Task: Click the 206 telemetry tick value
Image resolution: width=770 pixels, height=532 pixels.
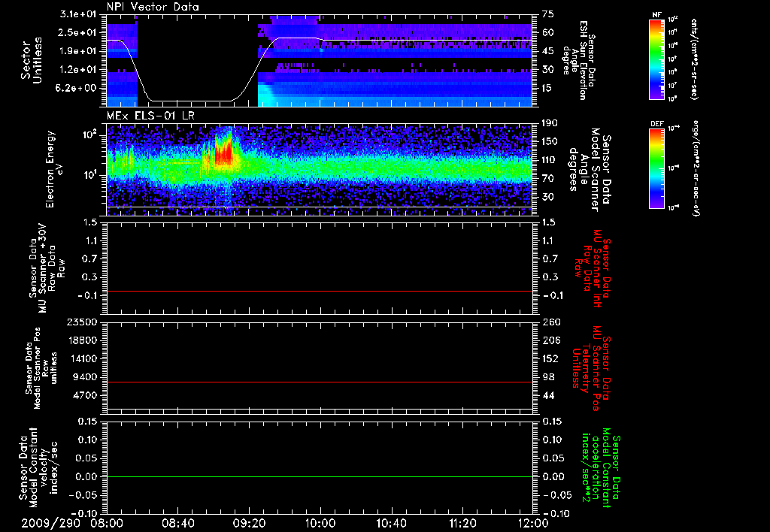Action: pos(550,340)
